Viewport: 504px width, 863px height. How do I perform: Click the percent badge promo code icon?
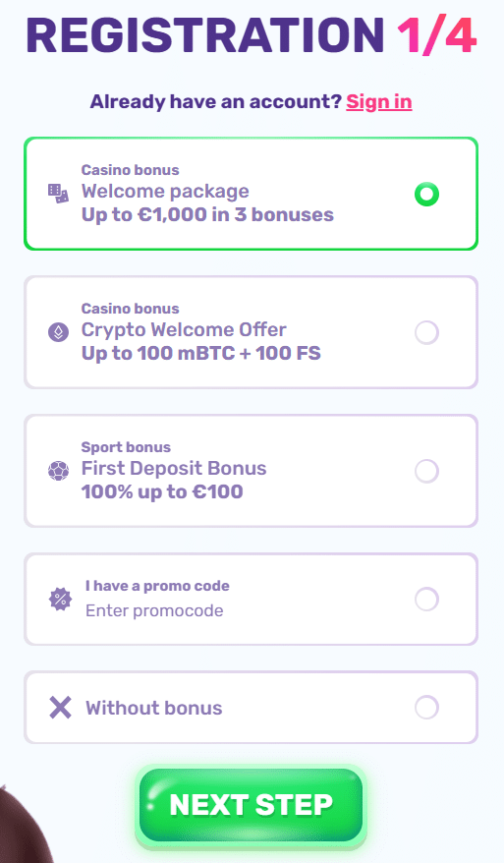60,599
